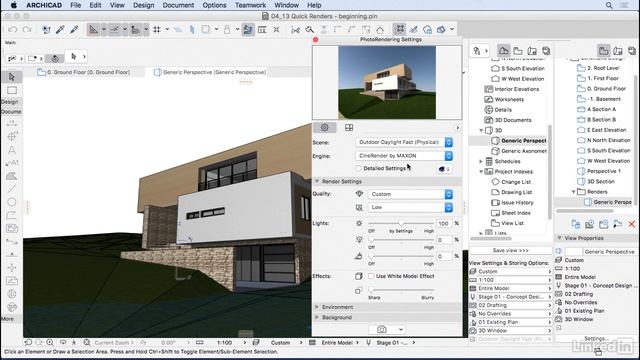This screenshot has height=360, width=640.
Task: Open the Scene dropdown Outdoor Daylight Fast
Action: point(404,142)
